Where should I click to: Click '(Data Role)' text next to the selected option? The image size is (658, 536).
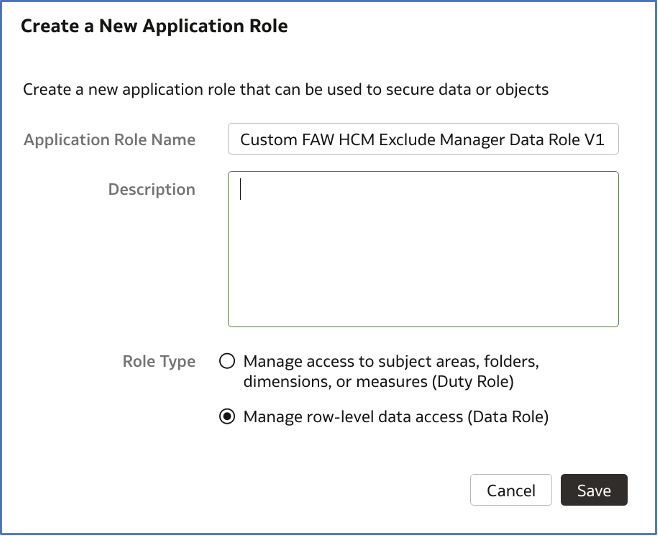click(508, 417)
